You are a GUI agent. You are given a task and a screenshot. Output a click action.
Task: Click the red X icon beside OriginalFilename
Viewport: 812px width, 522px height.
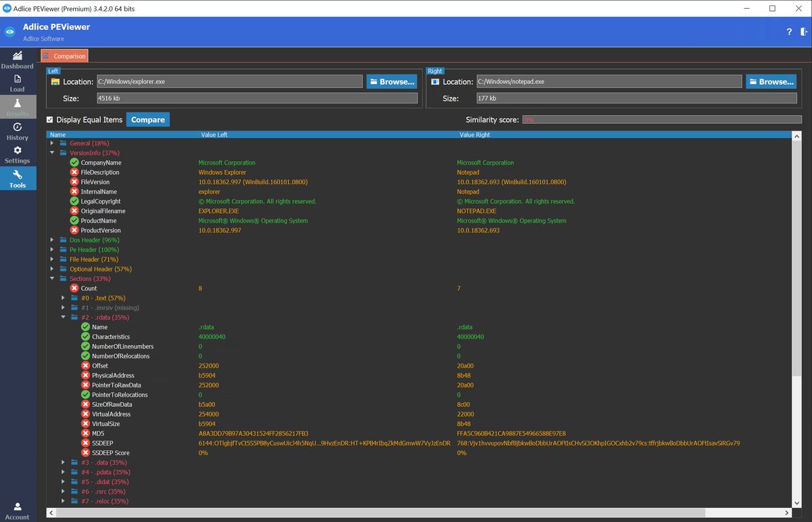pyautogui.click(x=74, y=211)
